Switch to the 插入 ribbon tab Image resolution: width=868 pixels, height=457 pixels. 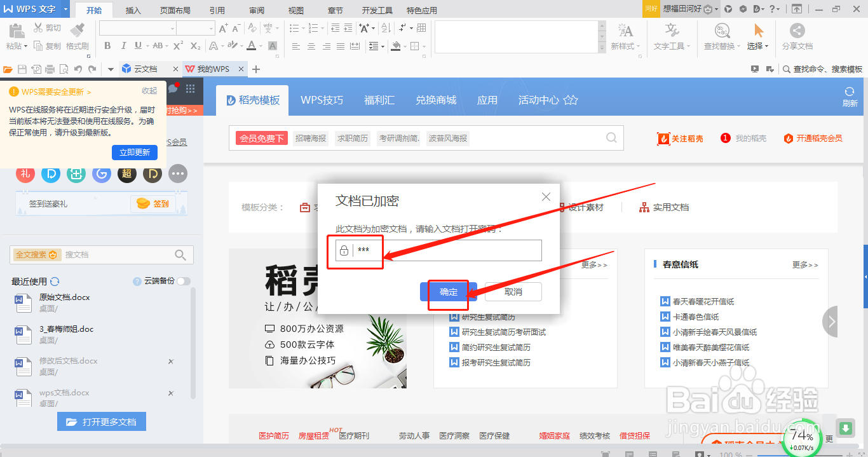click(x=132, y=10)
